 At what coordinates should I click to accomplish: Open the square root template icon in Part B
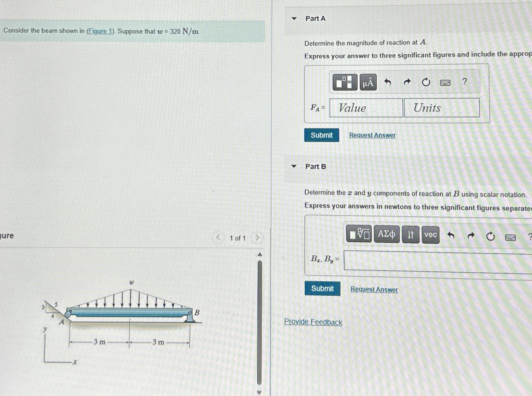(359, 234)
